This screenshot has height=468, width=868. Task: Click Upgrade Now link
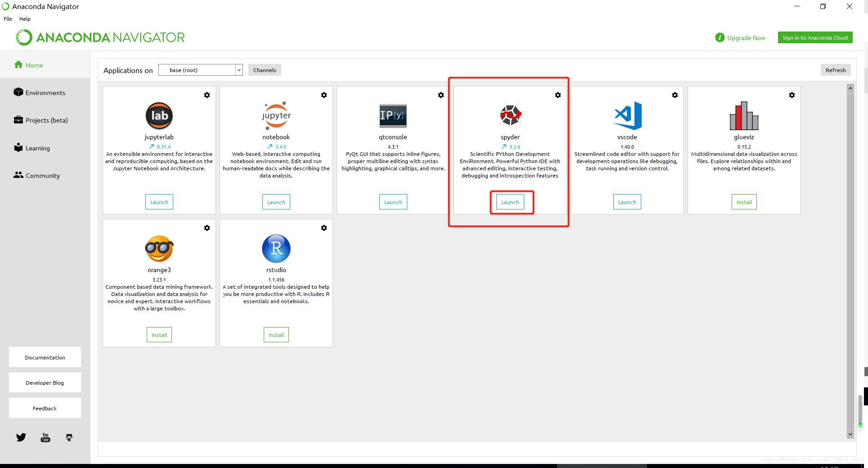click(746, 38)
